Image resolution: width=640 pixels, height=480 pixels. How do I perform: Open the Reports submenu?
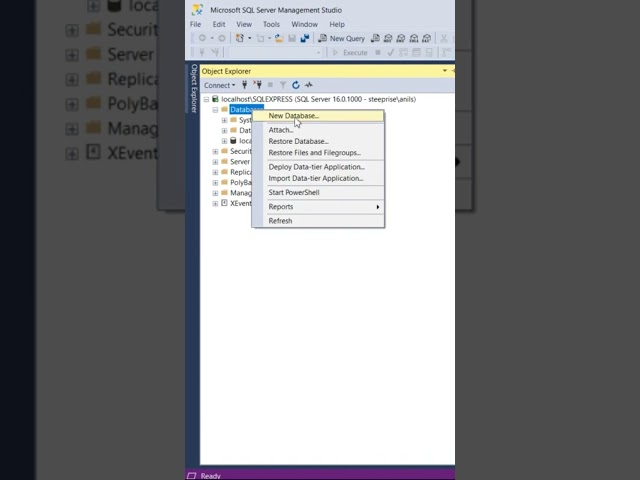[318, 207]
